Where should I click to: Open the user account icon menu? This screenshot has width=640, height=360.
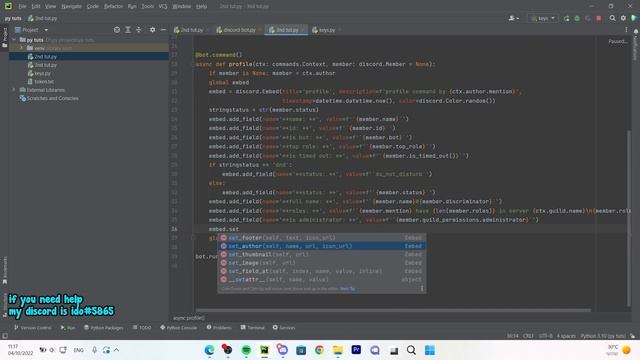click(513, 18)
